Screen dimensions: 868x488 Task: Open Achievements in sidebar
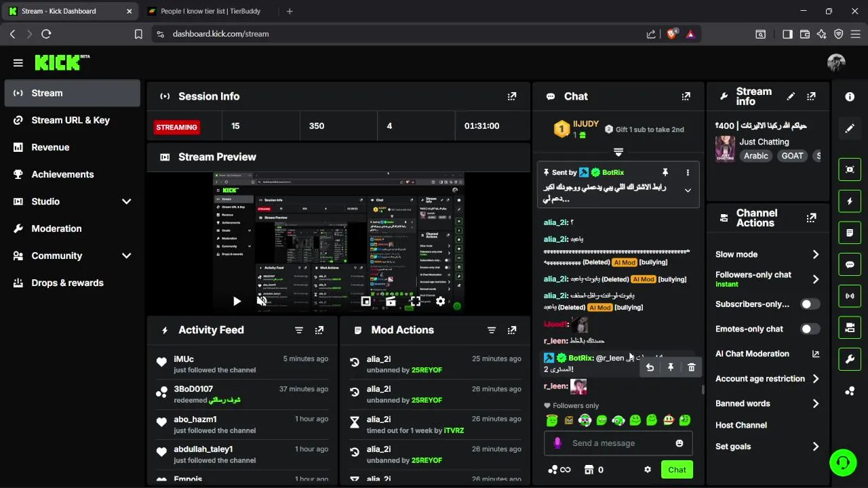coord(73,174)
